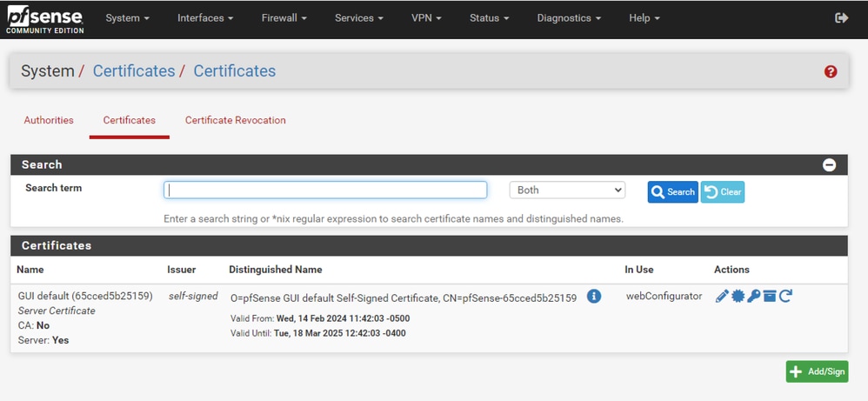Open the Status menu
The width and height of the screenshot is (868, 401).
pos(490,17)
